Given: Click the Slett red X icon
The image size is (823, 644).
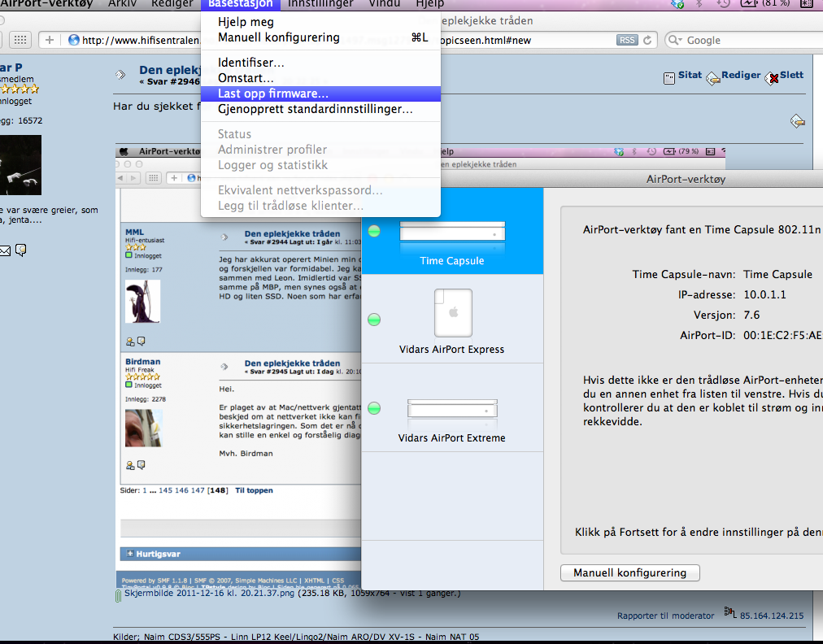Looking at the screenshot, I should [772, 79].
